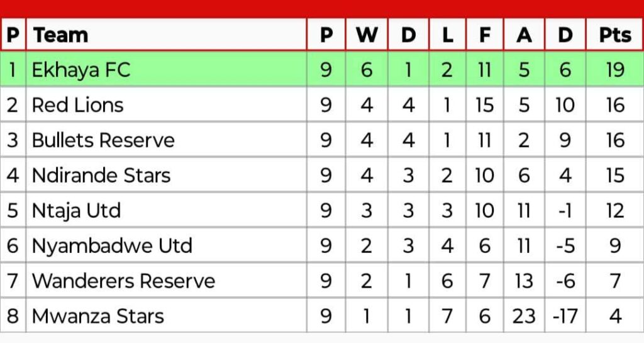Sort by the Pts column header

615,35
